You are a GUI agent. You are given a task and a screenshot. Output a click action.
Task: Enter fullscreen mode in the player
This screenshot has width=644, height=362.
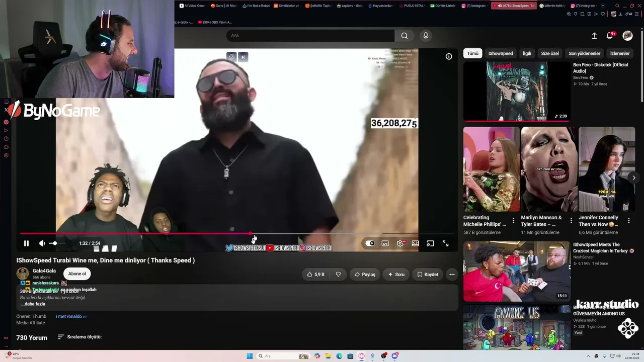446,243
